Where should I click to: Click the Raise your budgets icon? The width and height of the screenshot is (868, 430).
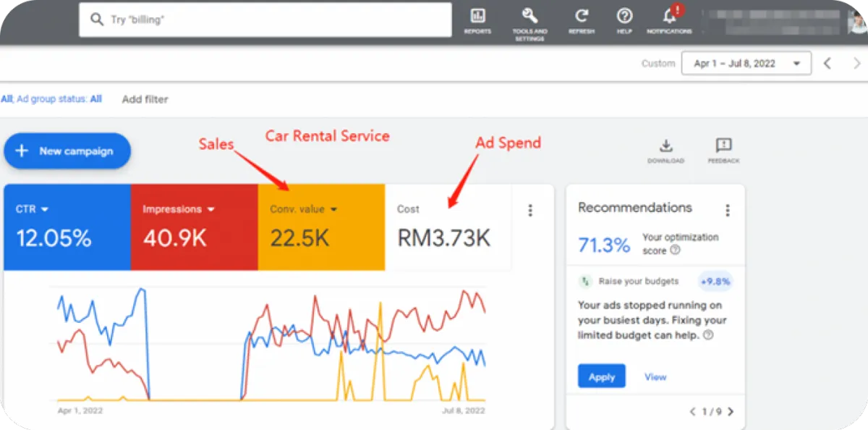coord(585,281)
